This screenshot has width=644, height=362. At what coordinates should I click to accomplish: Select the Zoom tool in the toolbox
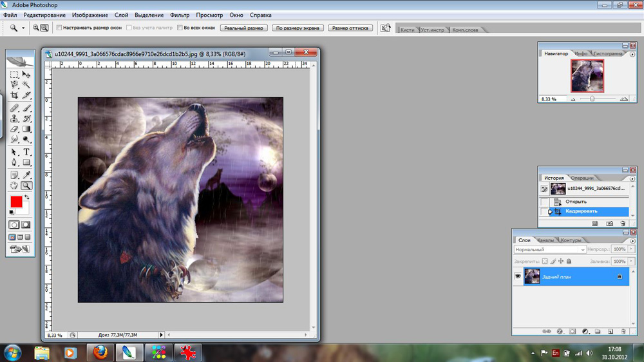point(26,186)
